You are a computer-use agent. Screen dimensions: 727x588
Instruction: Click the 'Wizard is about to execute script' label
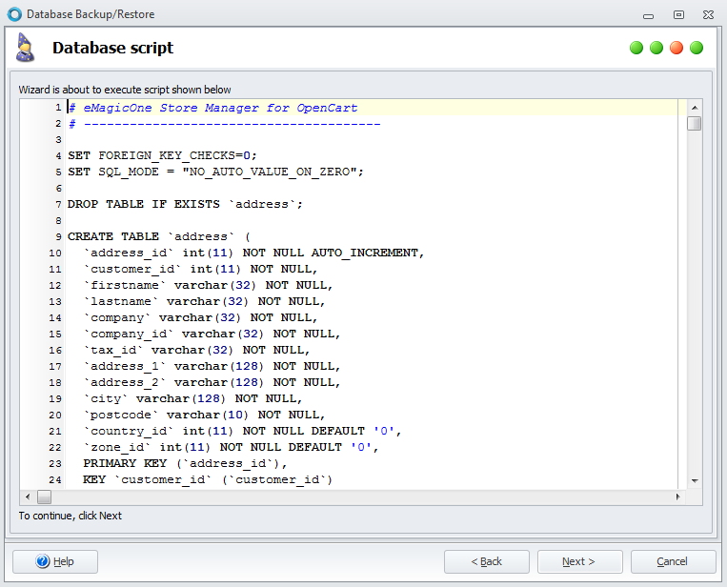125,90
